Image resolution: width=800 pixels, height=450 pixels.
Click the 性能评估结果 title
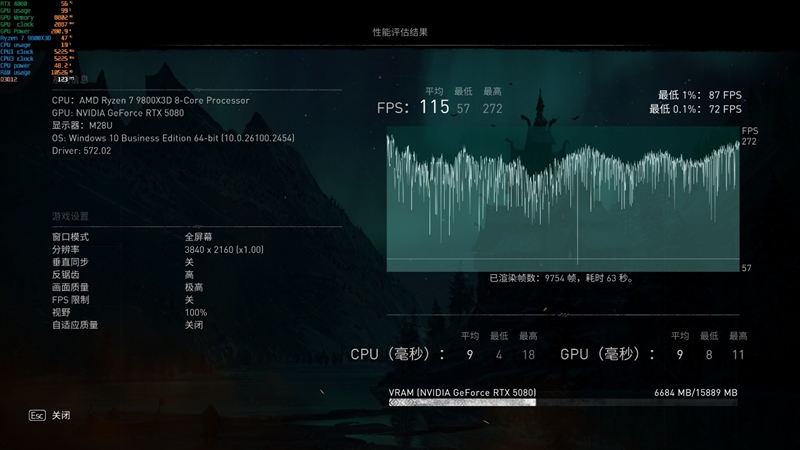pyautogui.click(x=400, y=32)
